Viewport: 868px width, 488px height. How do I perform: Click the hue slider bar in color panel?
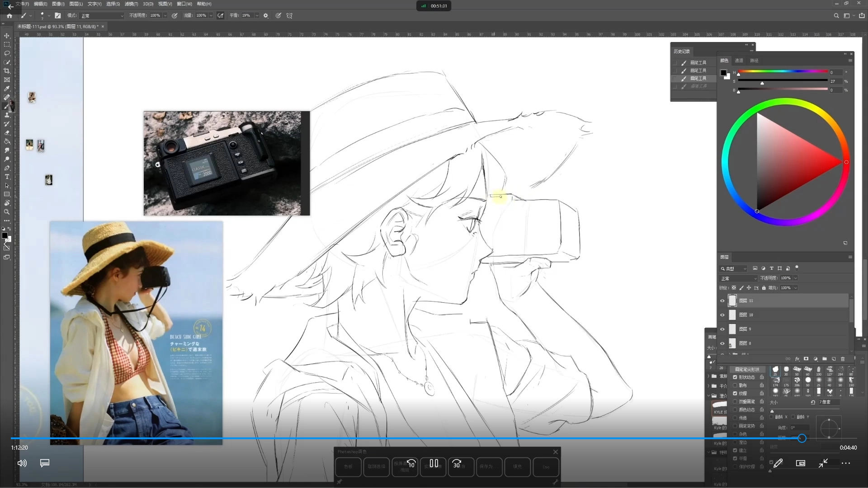point(783,71)
